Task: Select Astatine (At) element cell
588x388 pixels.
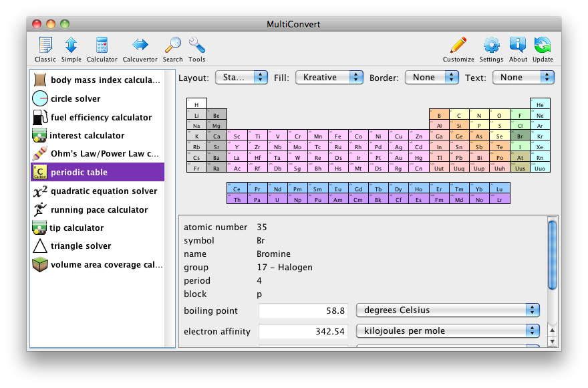Action: tap(520, 157)
